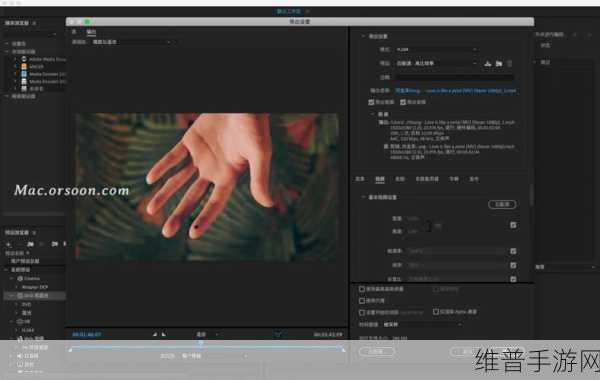Open the 发布 tab

pos(474,179)
